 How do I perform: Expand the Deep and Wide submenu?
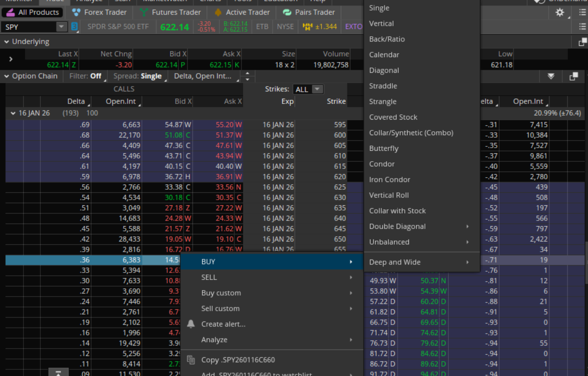[x=421, y=262]
